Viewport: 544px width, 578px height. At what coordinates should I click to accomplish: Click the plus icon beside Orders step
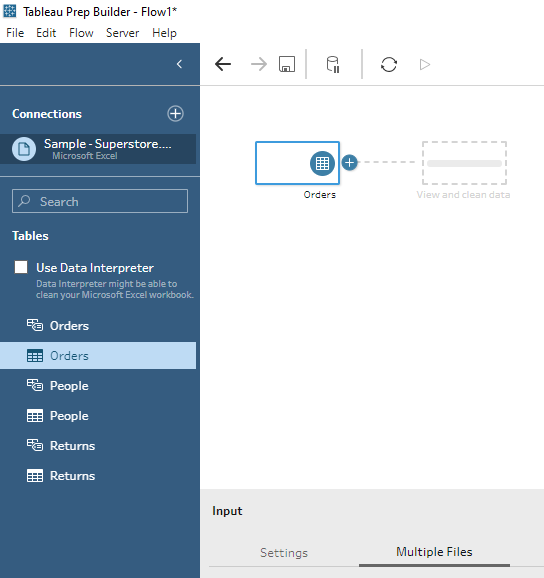(349, 163)
